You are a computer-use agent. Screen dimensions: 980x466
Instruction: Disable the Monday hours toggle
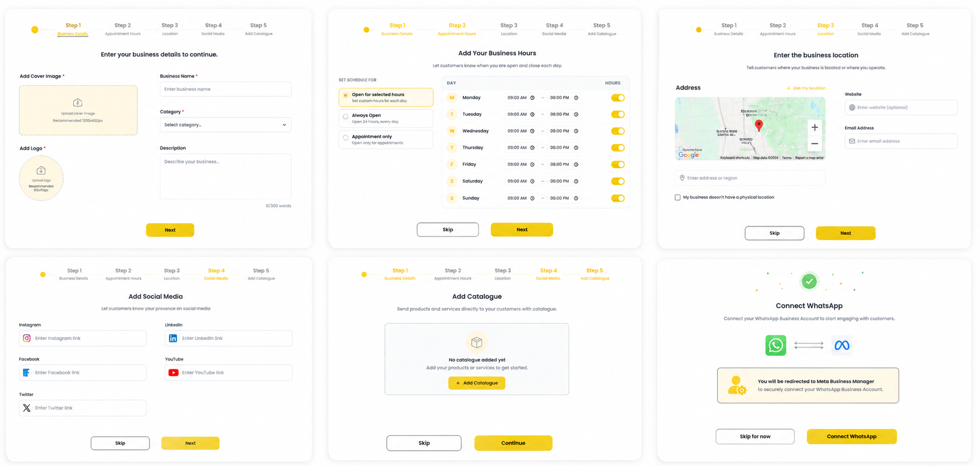[617, 98]
